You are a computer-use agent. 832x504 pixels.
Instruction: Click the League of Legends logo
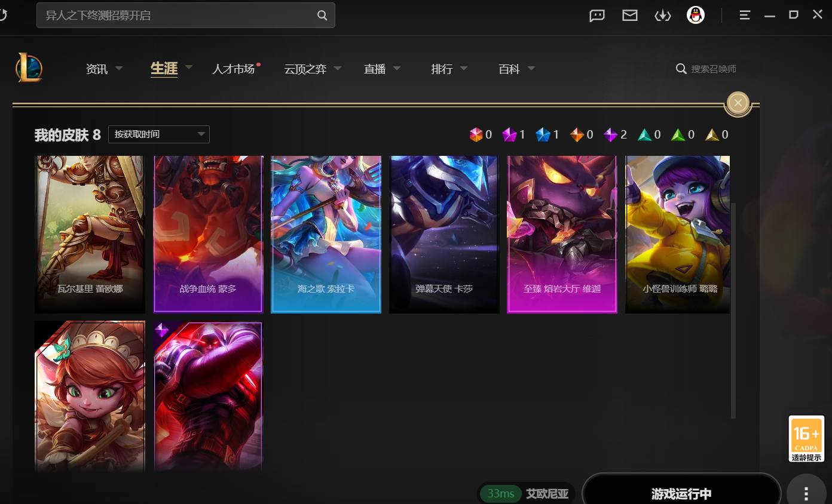tap(29, 67)
